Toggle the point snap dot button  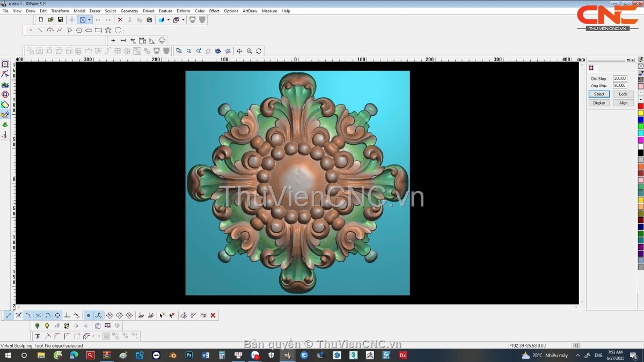click(89, 315)
